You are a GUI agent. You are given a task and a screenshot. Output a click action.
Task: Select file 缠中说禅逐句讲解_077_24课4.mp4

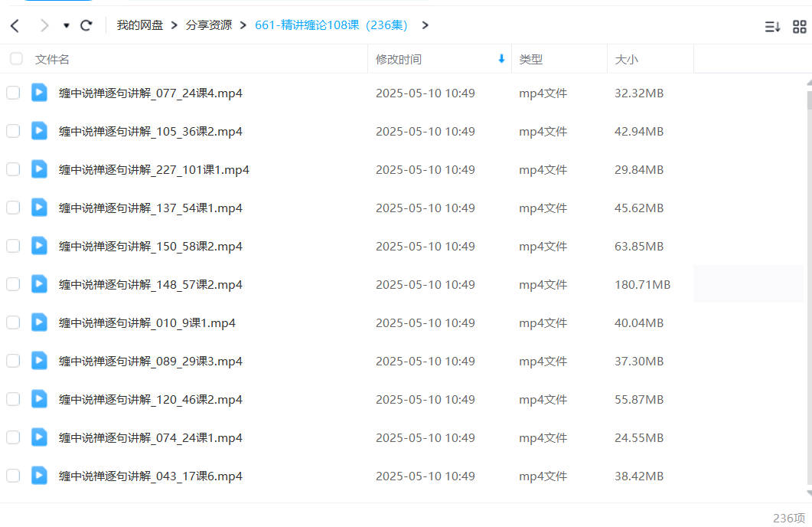pyautogui.click(x=151, y=93)
